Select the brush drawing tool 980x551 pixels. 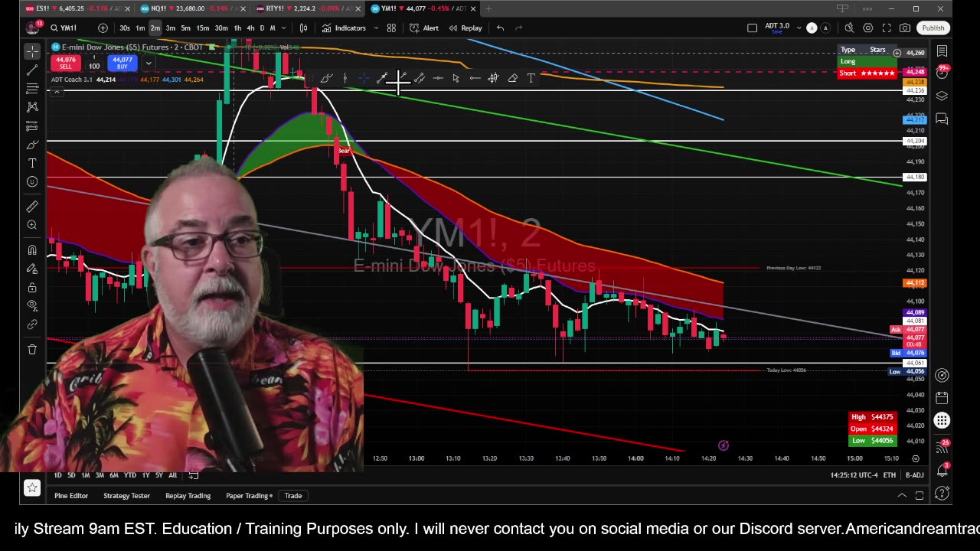point(32,145)
